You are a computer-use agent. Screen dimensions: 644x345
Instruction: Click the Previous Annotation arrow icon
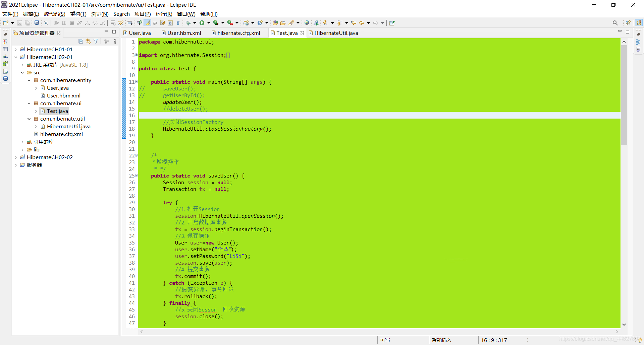click(x=339, y=23)
